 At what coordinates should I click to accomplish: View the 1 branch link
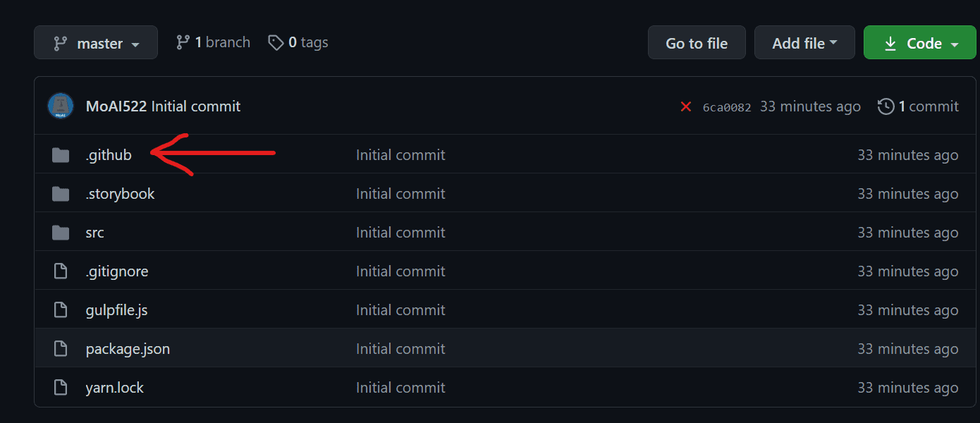point(213,42)
